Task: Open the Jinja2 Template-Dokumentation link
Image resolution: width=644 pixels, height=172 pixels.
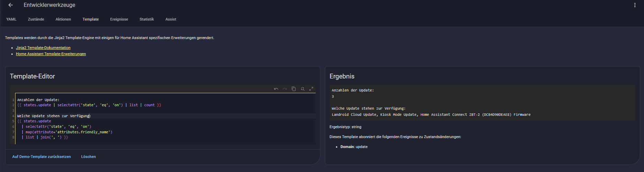Action: 43,48
